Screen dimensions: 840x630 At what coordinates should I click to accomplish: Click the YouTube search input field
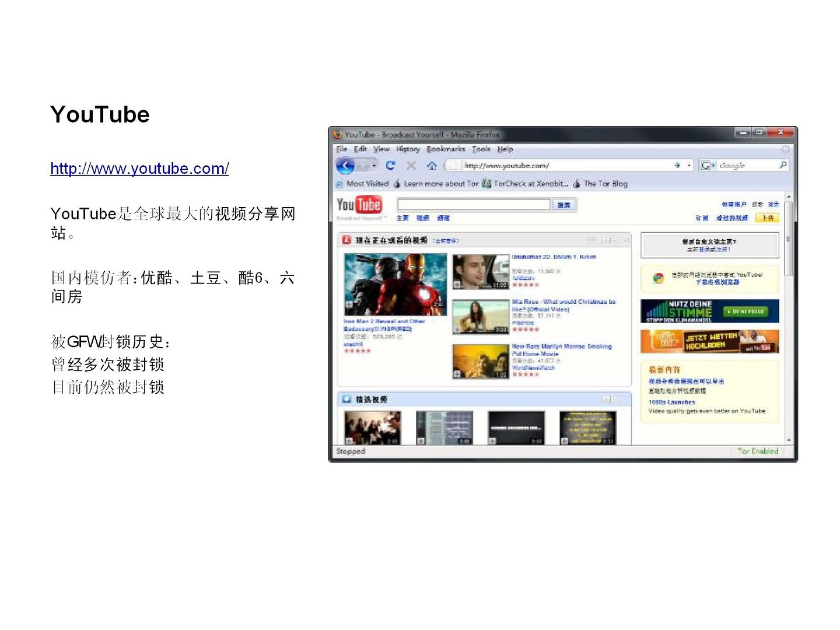click(x=474, y=204)
